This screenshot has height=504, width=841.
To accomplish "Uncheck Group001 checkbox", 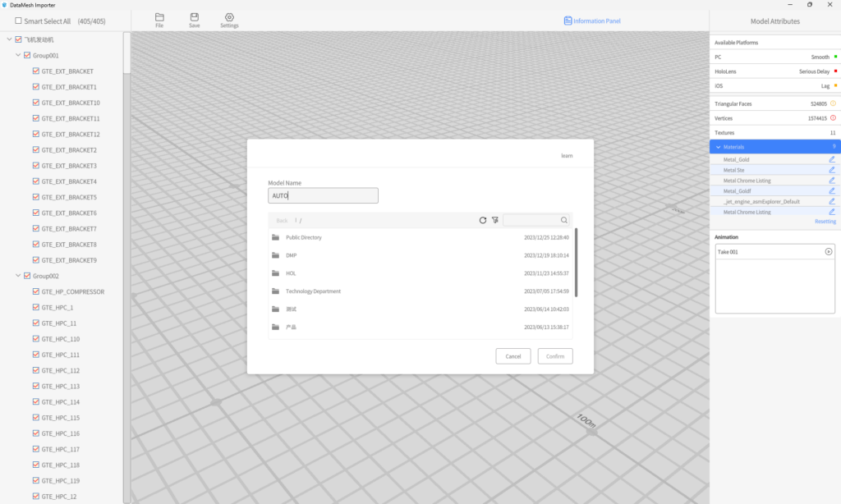I will 27,55.
